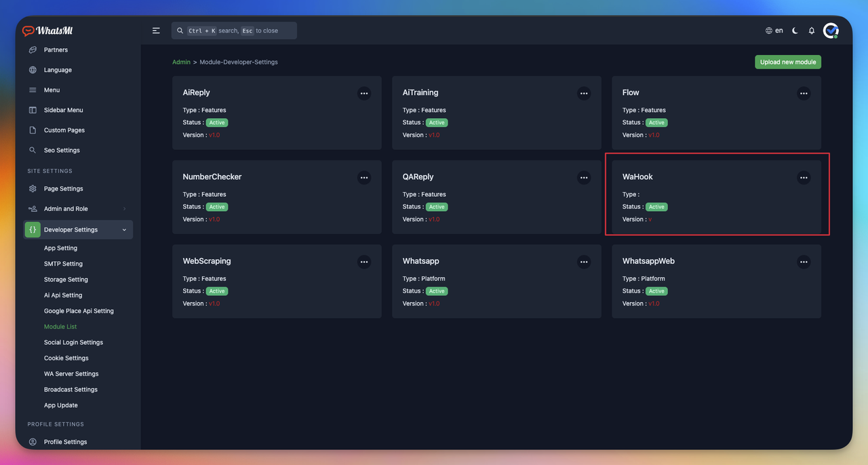This screenshot has height=465, width=868.
Task: Open Broadcast Settings submenu item
Action: (71, 390)
